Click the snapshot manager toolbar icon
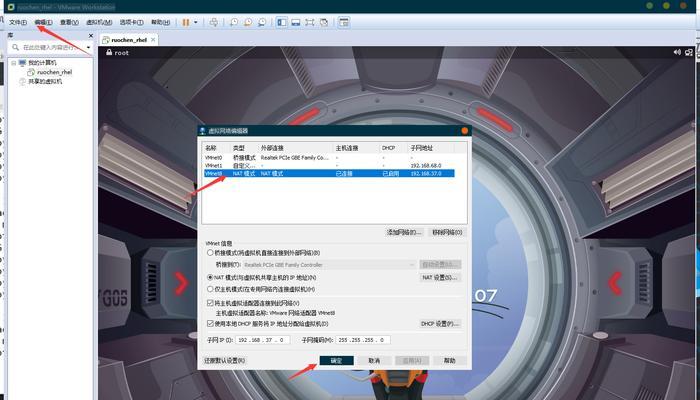This screenshot has width=700, height=400. click(262, 22)
